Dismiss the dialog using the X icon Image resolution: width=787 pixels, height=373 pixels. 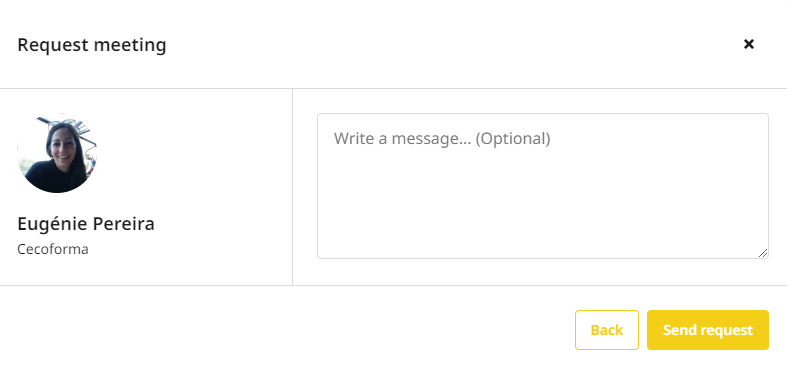(748, 44)
